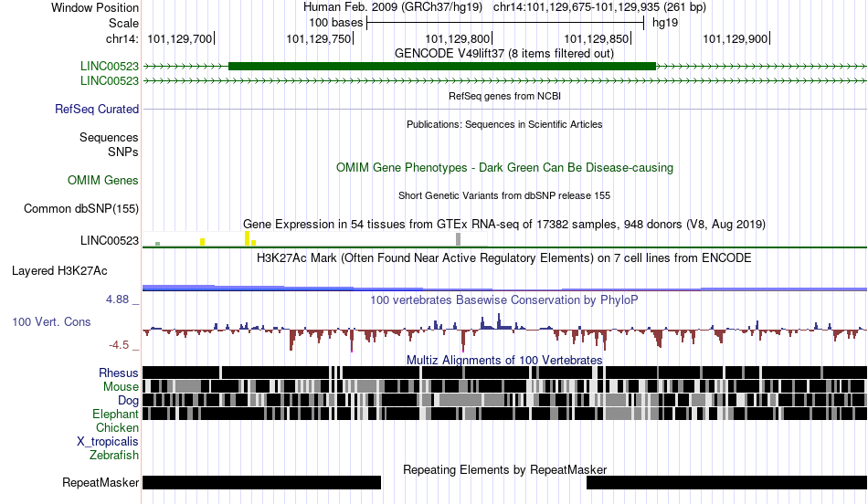Click the OMIM Gene Phenotypes track title

504,168
